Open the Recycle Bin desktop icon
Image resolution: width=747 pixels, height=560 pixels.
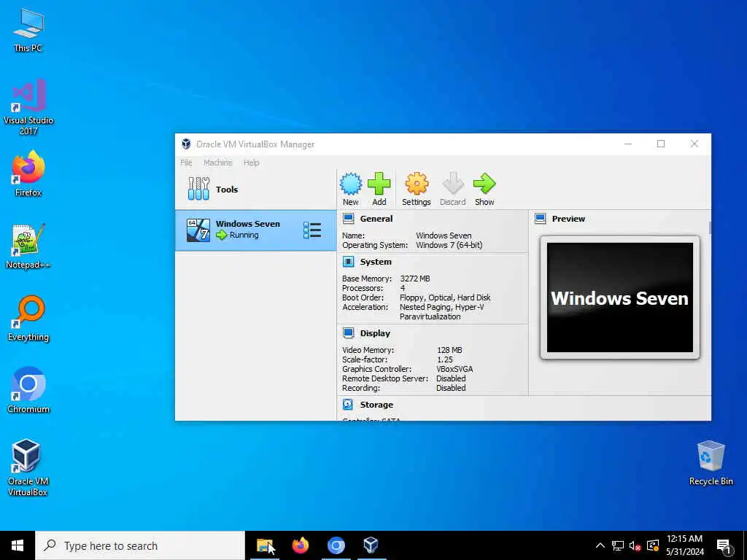click(711, 463)
